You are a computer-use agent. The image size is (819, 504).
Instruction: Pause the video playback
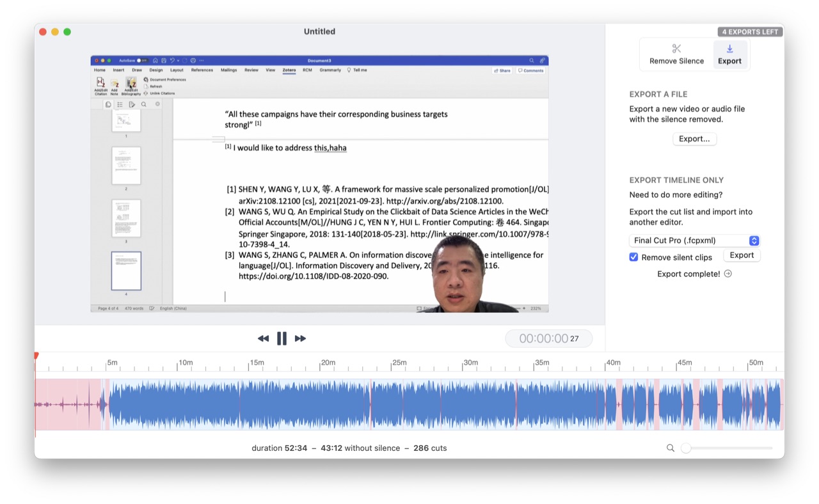point(282,338)
